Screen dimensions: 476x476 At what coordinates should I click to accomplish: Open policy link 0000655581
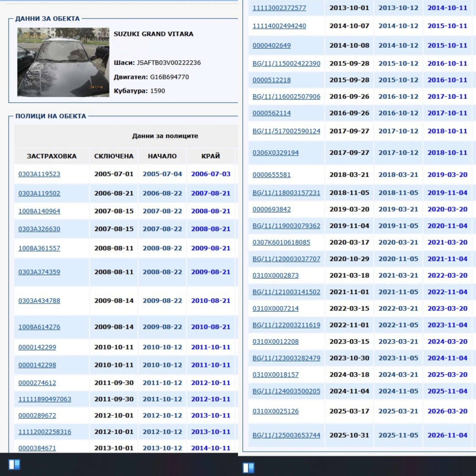(271, 175)
